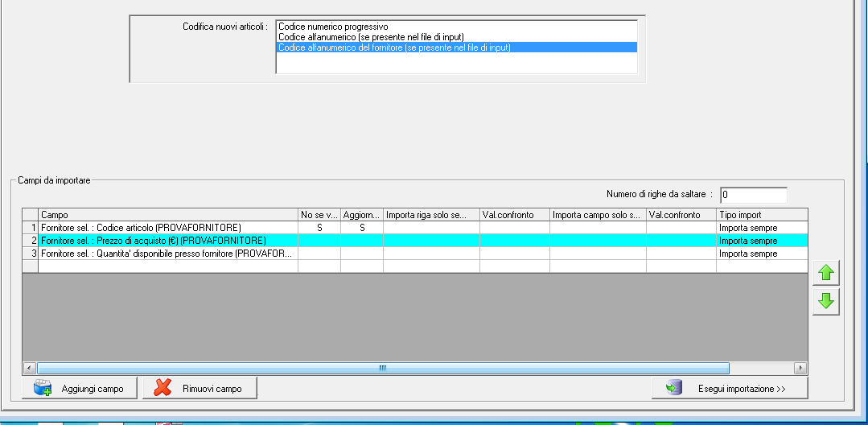
Task: Click the S value under Aggiorn... in row 1
Action: coord(362,227)
